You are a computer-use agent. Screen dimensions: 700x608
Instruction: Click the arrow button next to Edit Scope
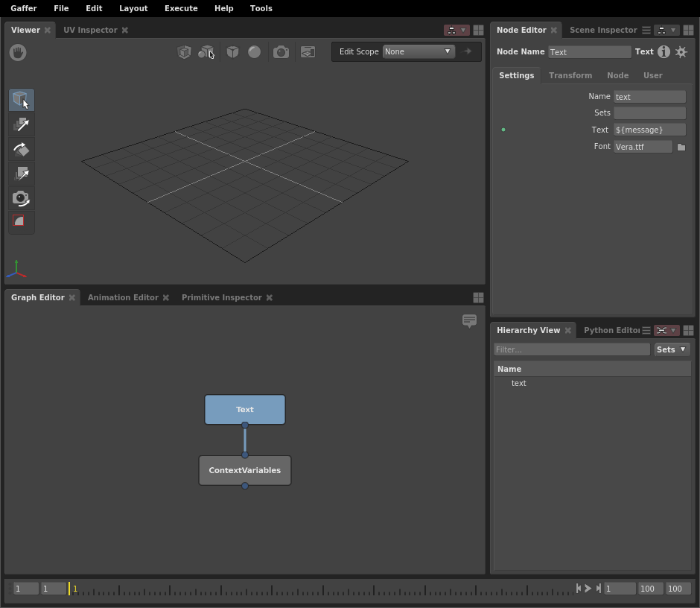click(468, 51)
